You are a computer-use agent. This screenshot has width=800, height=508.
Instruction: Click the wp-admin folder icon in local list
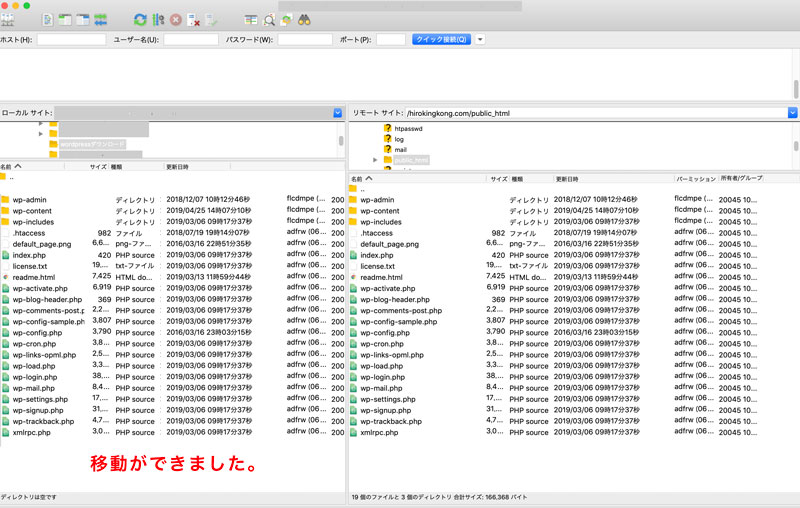(5, 199)
